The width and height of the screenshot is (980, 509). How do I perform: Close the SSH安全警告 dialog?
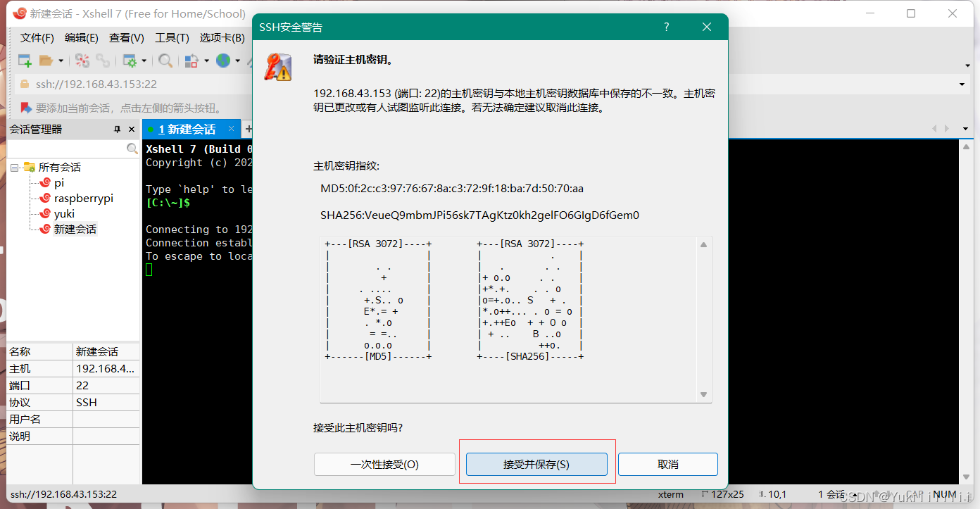(707, 27)
